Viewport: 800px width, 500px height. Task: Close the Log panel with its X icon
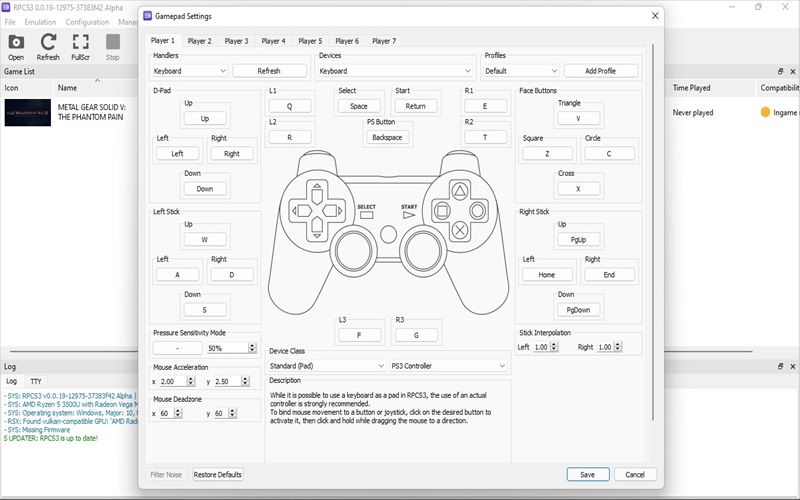(x=792, y=366)
